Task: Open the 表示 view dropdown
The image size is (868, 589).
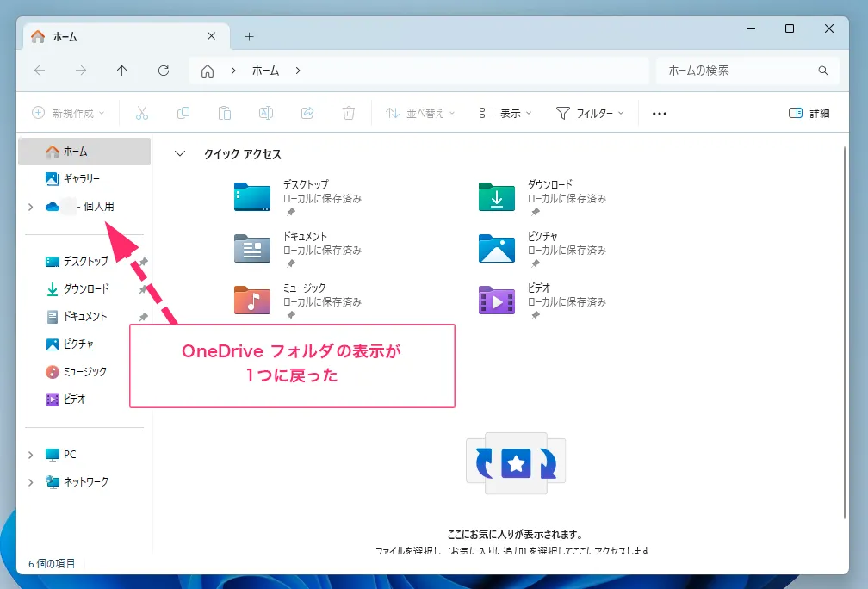Action: pos(505,114)
